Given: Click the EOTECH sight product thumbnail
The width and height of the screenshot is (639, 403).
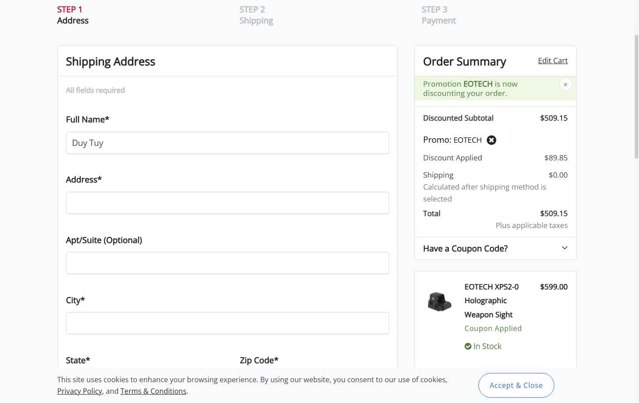Looking at the screenshot, I should (439, 301).
